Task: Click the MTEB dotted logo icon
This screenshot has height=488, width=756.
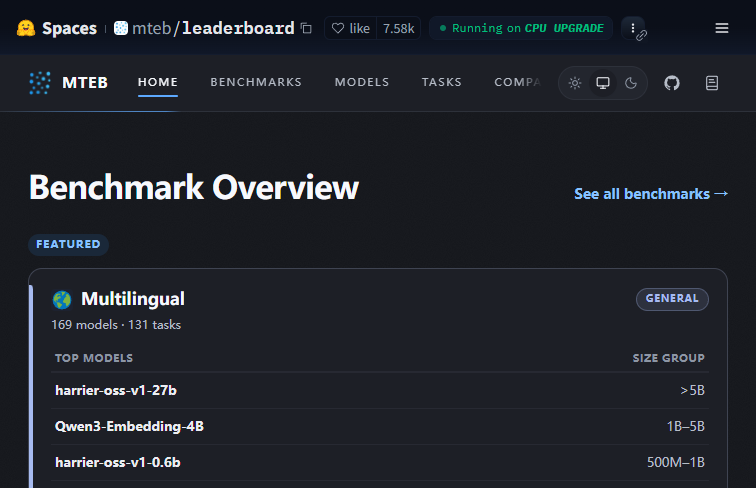Action: click(x=40, y=83)
